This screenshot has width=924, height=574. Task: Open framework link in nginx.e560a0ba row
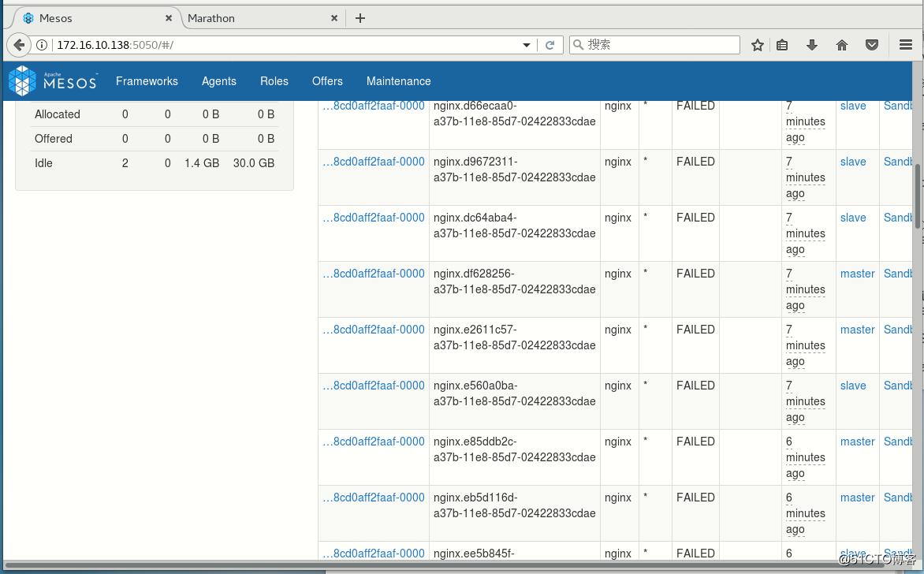[374, 386]
